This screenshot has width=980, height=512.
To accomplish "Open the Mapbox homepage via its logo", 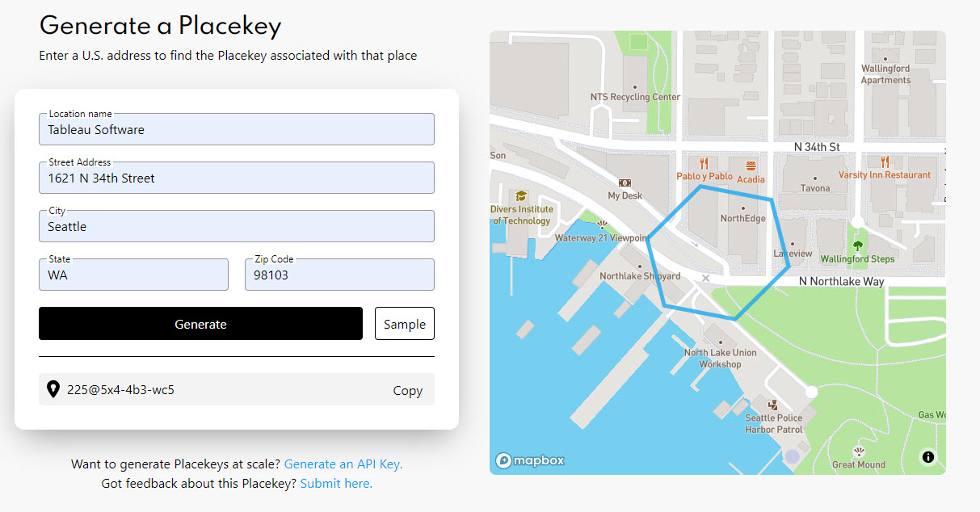I will (x=529, y=460).
